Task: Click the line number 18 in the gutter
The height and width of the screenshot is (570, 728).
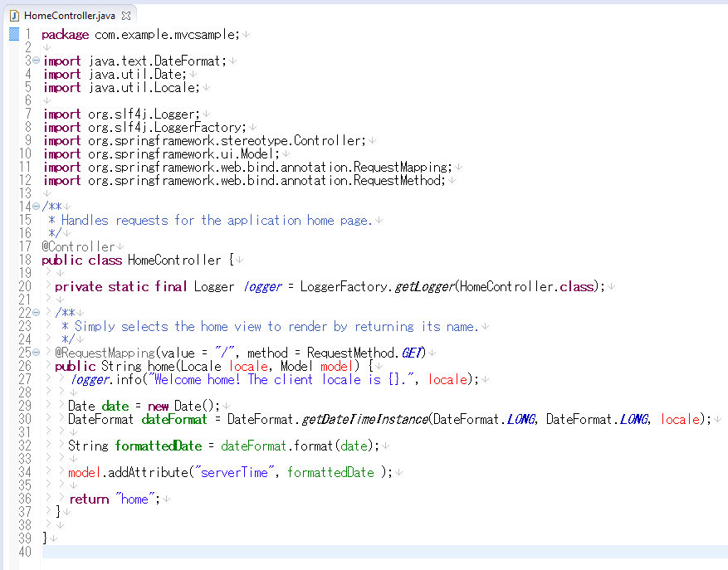Action: pos(25,260)
